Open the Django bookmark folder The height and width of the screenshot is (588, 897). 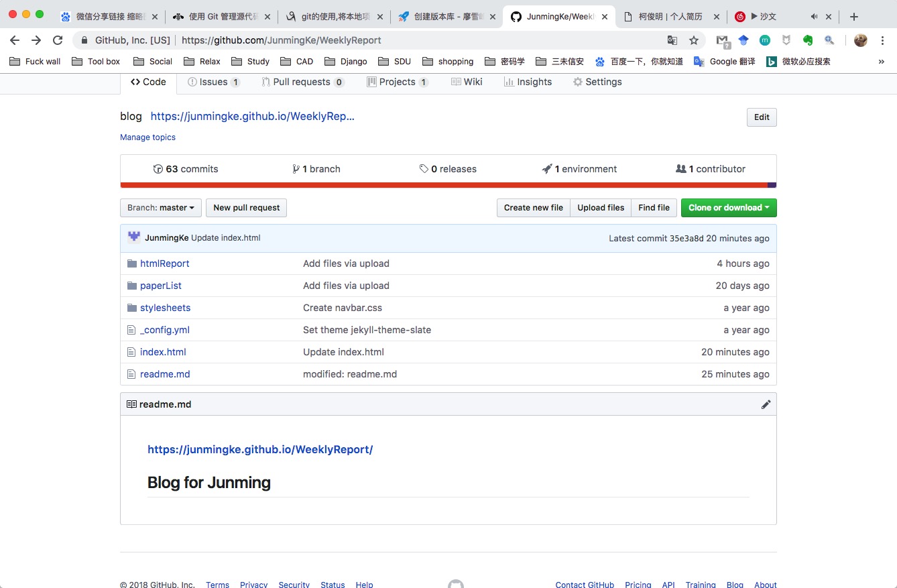[x=346, y=61]
